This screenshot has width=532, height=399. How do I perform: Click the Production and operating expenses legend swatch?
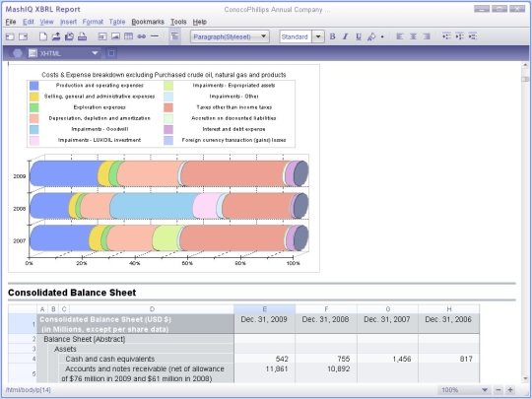click(33, 86)
